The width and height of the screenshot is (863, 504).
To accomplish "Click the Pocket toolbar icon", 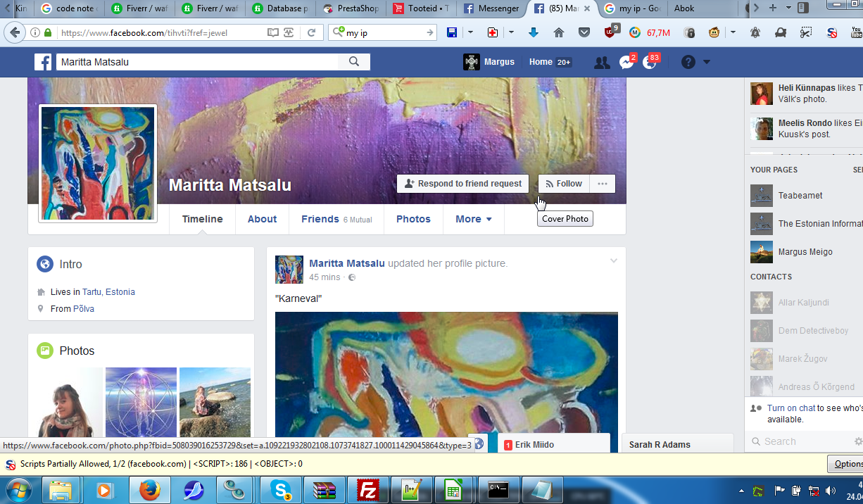I will coord(584,32).
